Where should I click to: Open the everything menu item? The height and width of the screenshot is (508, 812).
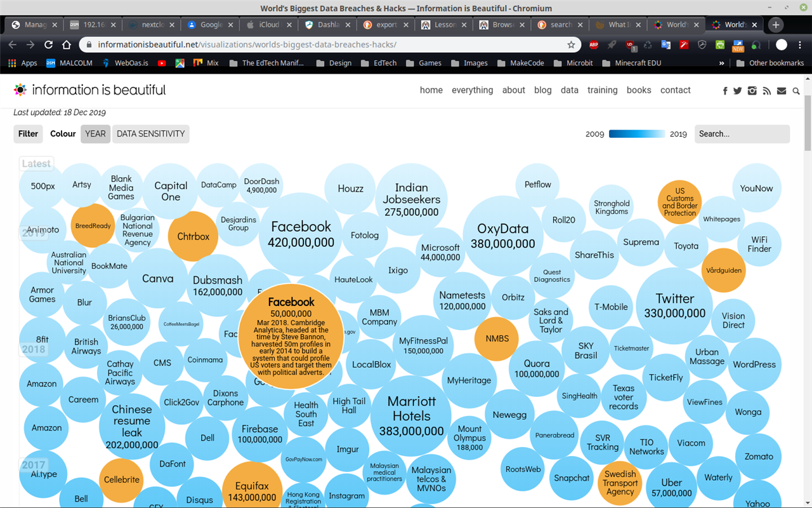pyautogui.click(x=473, y=90)
